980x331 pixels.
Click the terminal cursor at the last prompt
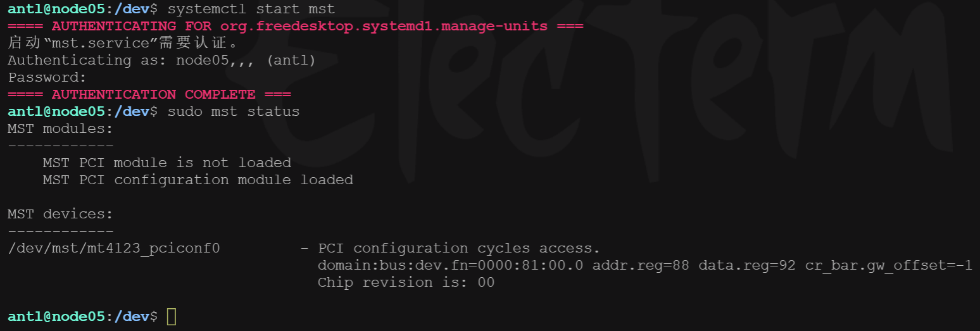171,316
